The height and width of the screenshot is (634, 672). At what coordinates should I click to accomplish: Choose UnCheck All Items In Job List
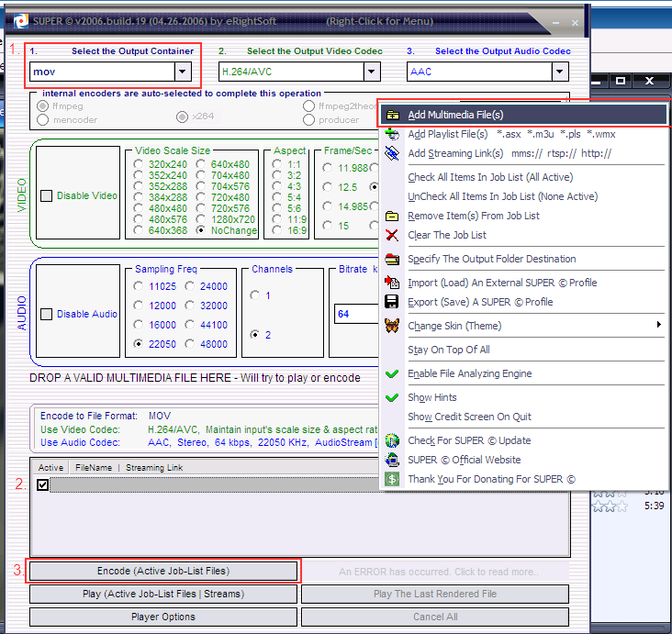(503, 196)
